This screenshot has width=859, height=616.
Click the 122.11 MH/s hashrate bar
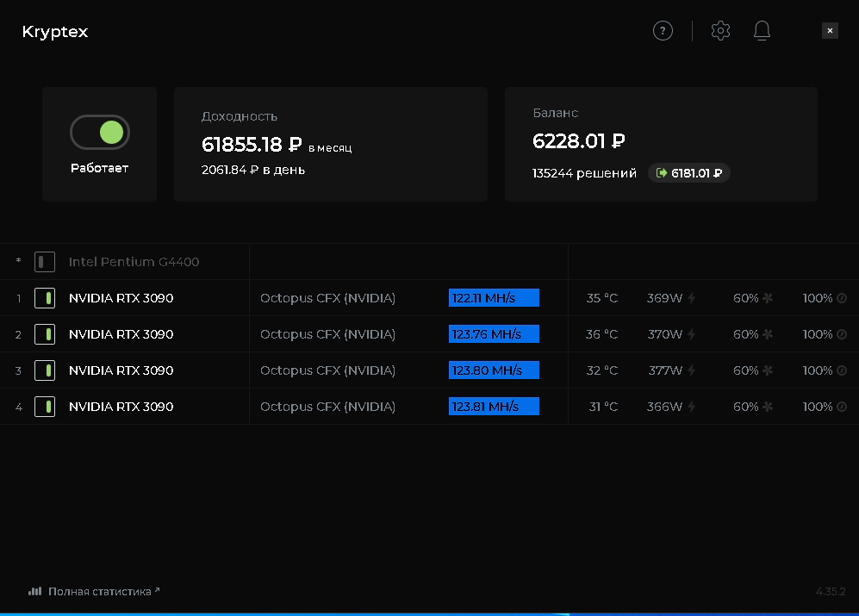click(x=494, y=297)
